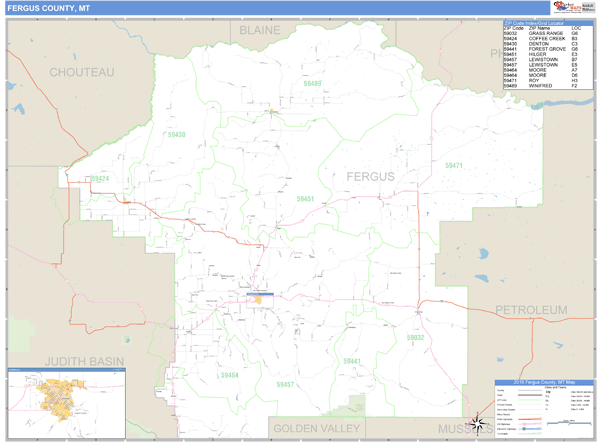The width and height of the screenshot is (600, 442).
Task: Click the PETROLEUM county label
Action: (x=531, y=310)
